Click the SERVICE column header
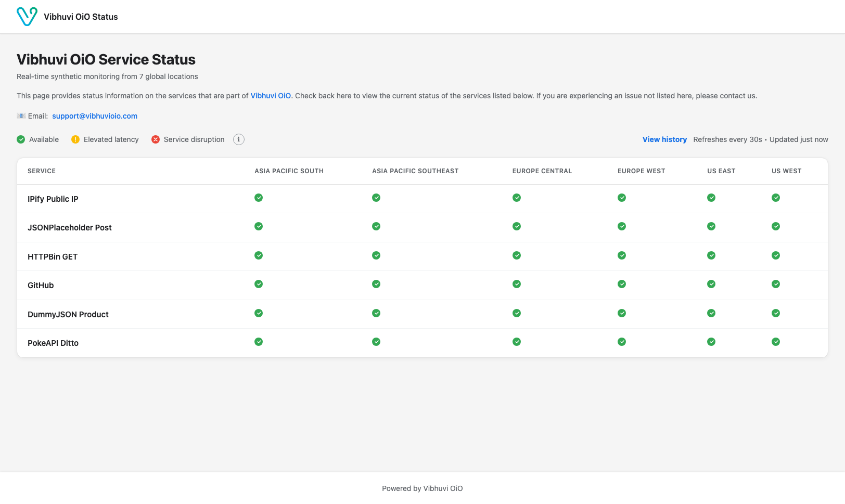This screenshot has height=504, width=845. point(42,171)
